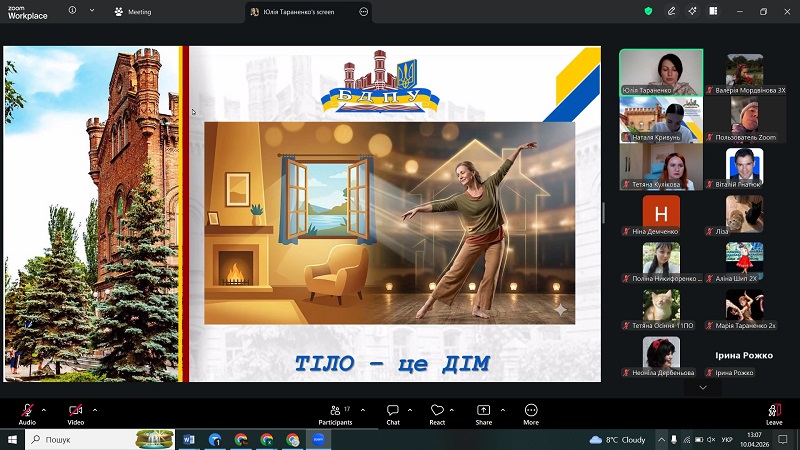Expand video options arrow next to Video
Screen dimensions: 800x450
94,408
